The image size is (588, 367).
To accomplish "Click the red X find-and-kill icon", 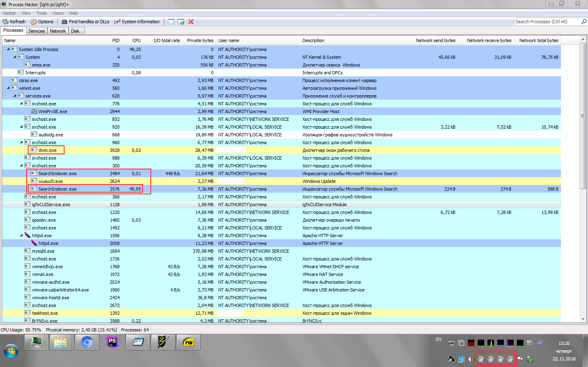I will [x=191, y=22].
